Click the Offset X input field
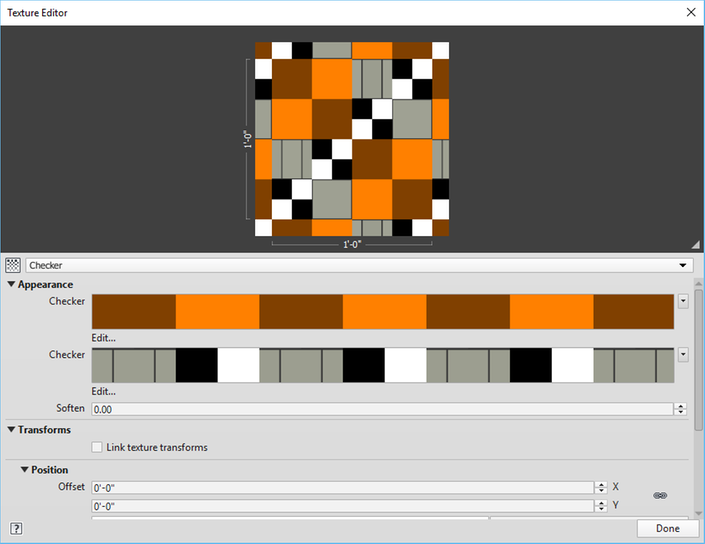Screen dimensions: 705x544 342,487
